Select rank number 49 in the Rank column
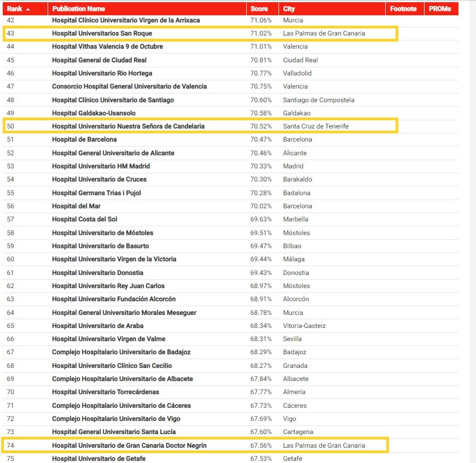 [x=10, y=113]
